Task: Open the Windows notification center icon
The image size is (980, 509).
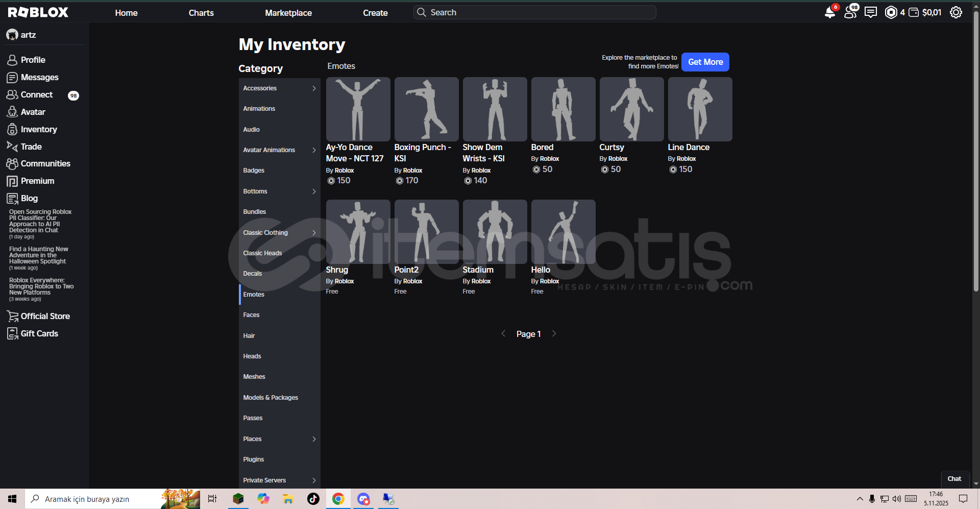Action: coord(963,499)
